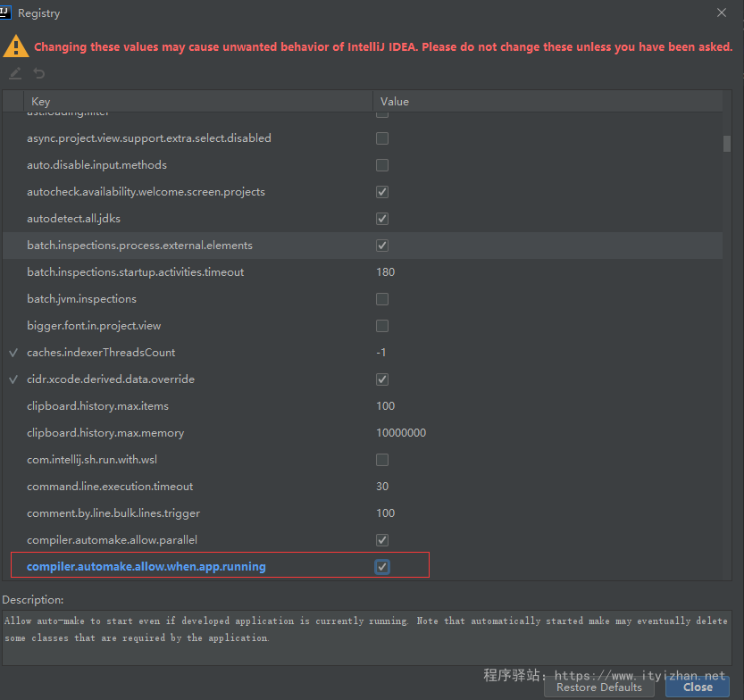The image size is (744, 700).
Task: Check bigger.font.in.project.view option
Action: 382,326
